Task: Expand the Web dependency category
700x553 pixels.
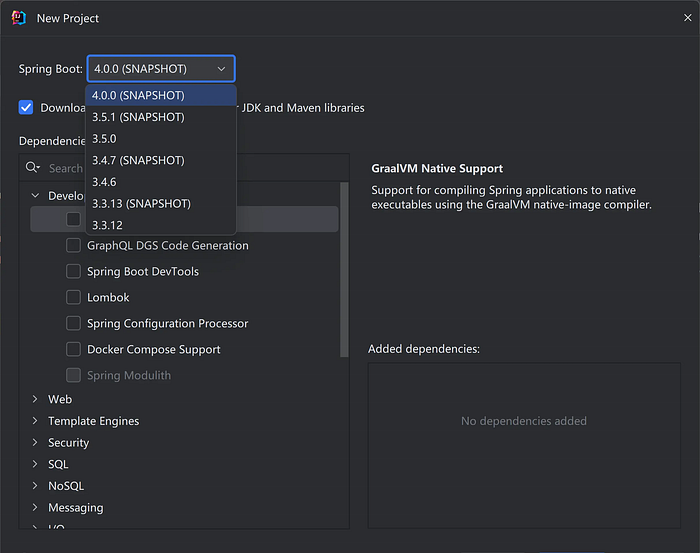Action: pyautogui.click(x=35, y=399)
